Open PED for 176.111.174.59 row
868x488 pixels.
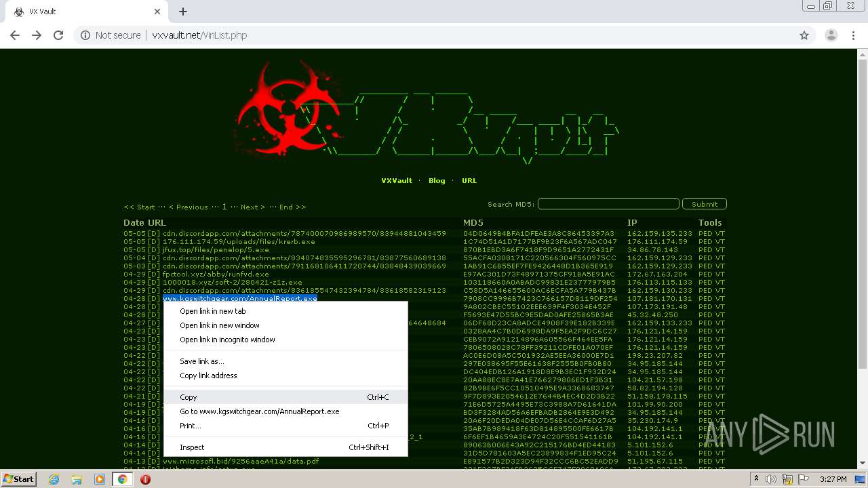(x=705, y=241)
